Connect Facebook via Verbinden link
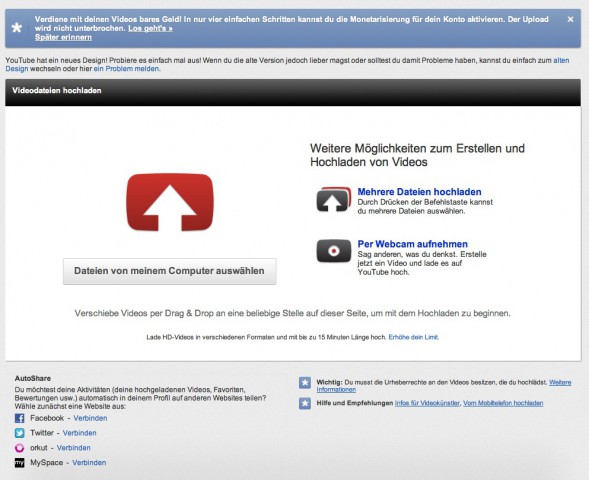The image size is (589, 480). coord(90,418)
